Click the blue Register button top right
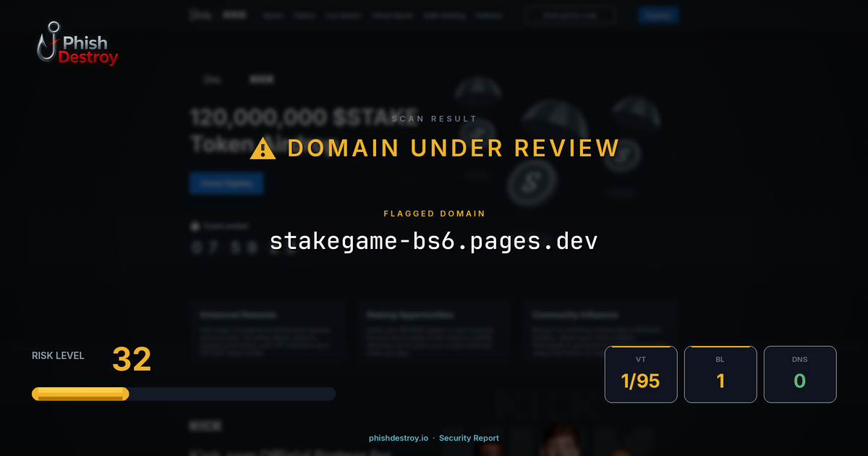The image size is (868, 456). point(658,14)
